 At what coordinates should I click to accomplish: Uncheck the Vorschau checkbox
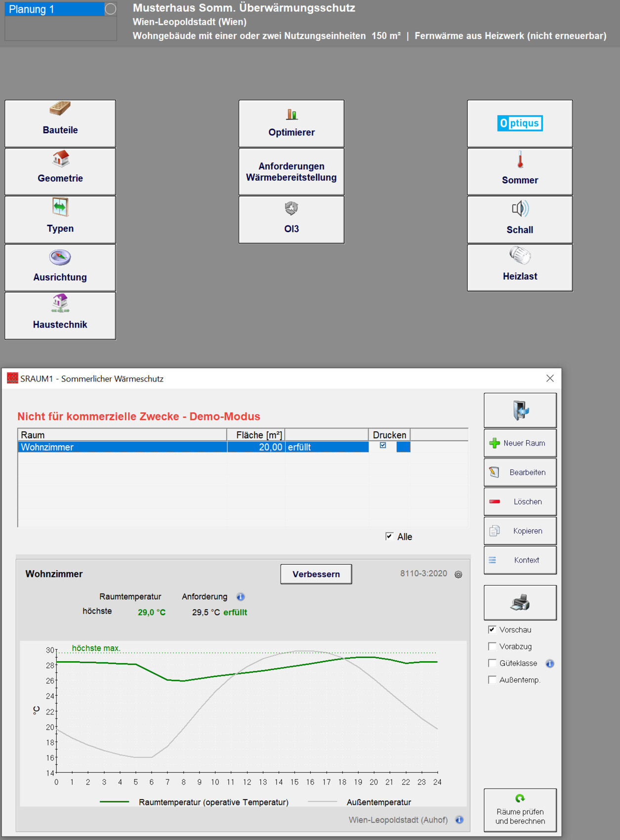click(x=492, y=630)
